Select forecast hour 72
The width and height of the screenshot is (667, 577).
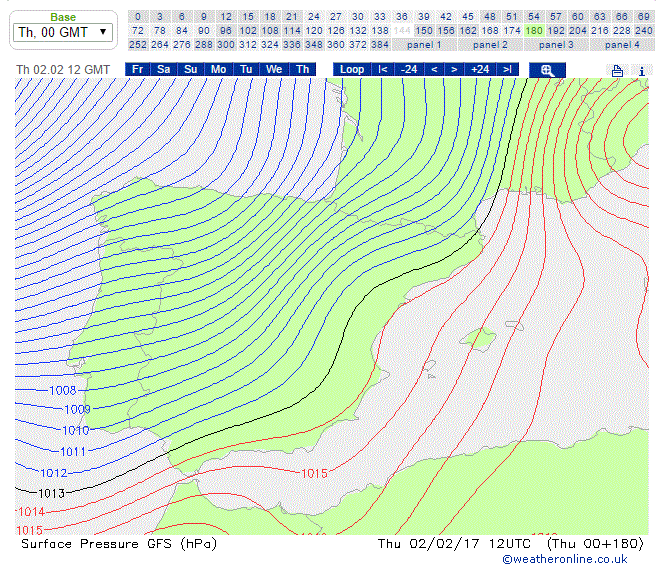pos(138,31)
